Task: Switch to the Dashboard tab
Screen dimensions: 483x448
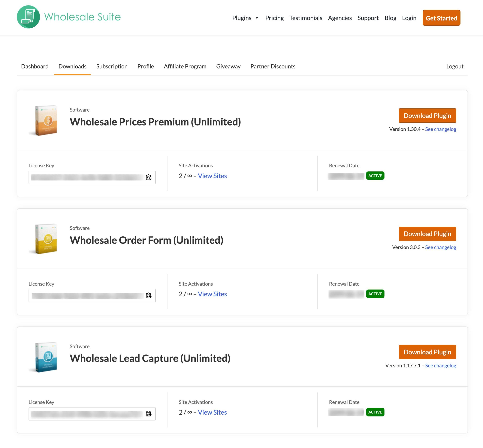Action: coord(35,66)
